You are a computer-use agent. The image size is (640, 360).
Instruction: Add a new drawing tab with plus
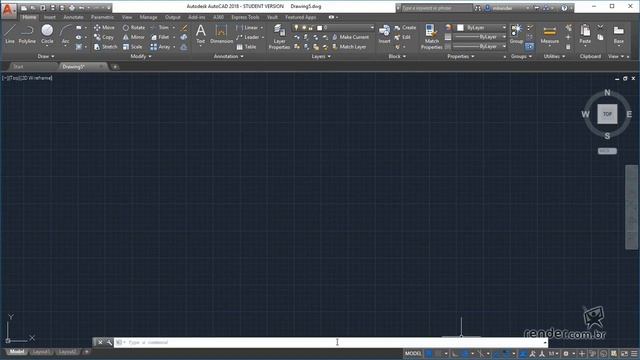(x=115, y=67)
